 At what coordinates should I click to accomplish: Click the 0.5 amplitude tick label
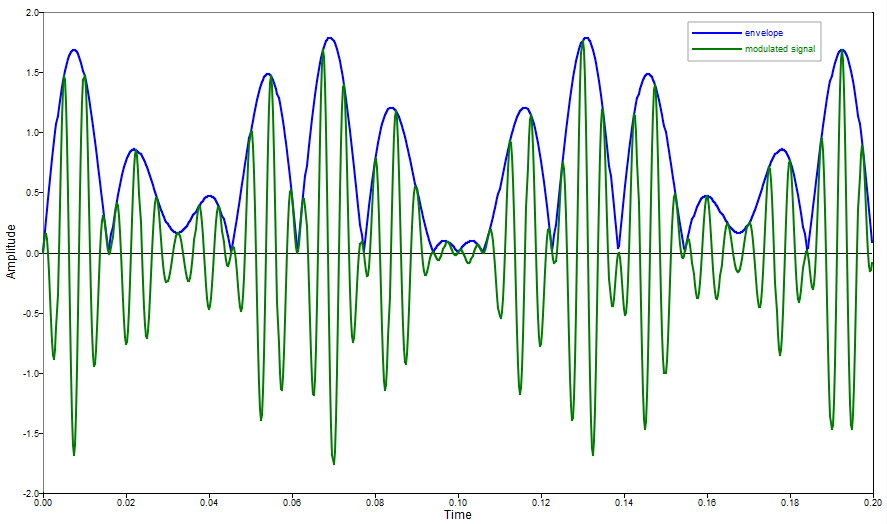(x=29, y=193)
